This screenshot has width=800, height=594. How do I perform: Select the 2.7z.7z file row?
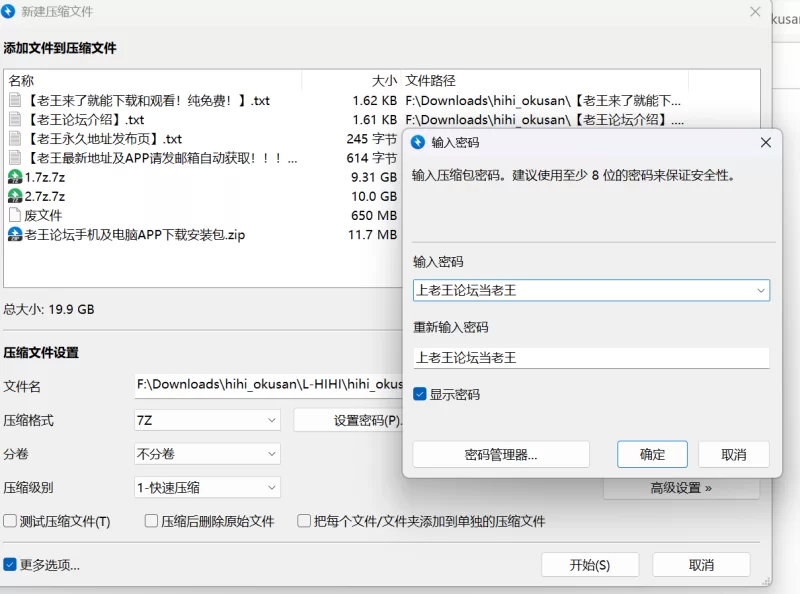click(x=203, y=196)
